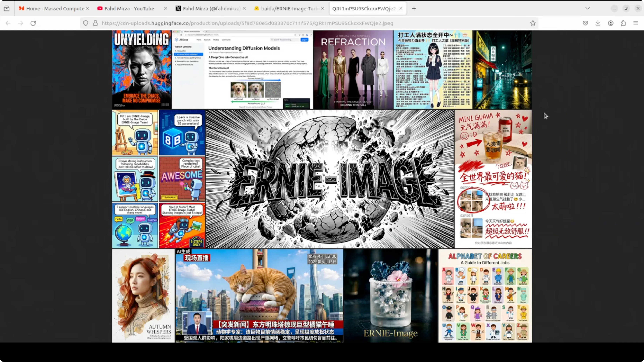The height and width of the screenshot is (362, 644).
Task: Save page to Pocket icon
Action: pos(585,23)
